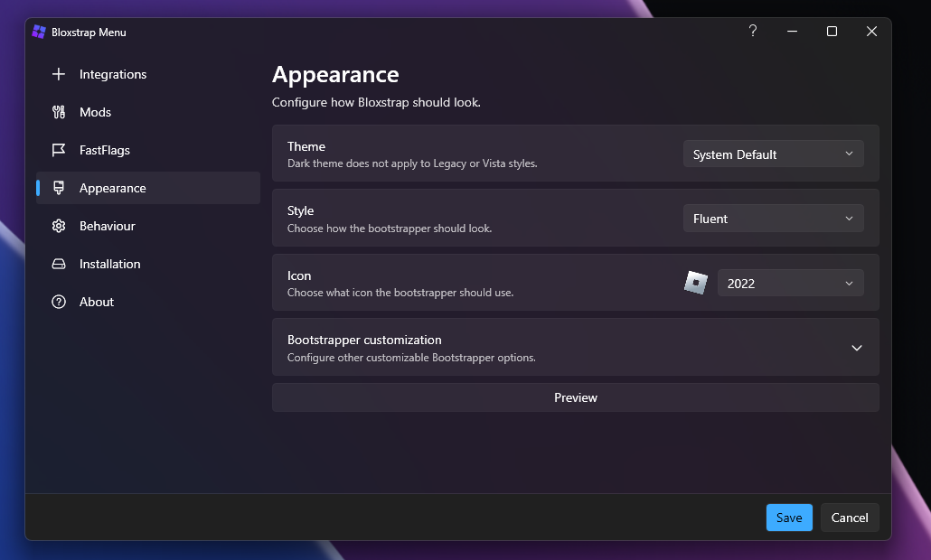Select the highlighted Appearance sidebar entry

(114, 188)
